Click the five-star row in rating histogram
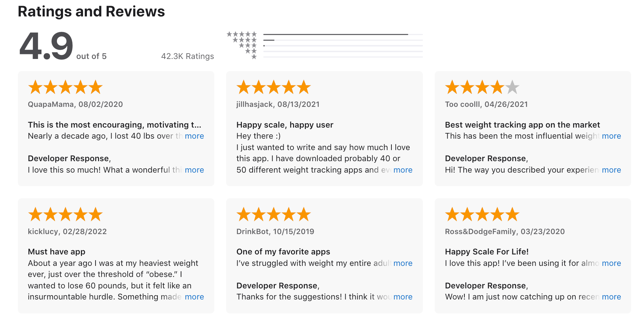Image resolution: width=644 pixels, height=322 pixels. click(325, 34)
